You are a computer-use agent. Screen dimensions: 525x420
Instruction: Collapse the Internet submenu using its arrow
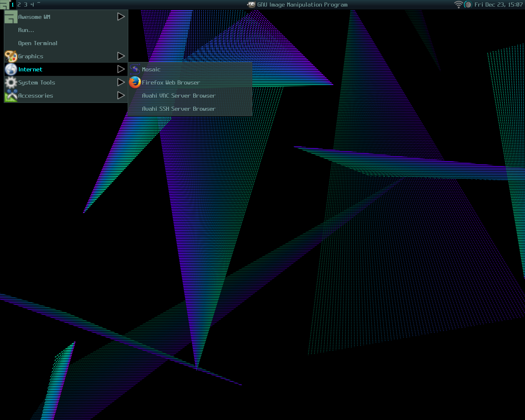coord(121,69)
